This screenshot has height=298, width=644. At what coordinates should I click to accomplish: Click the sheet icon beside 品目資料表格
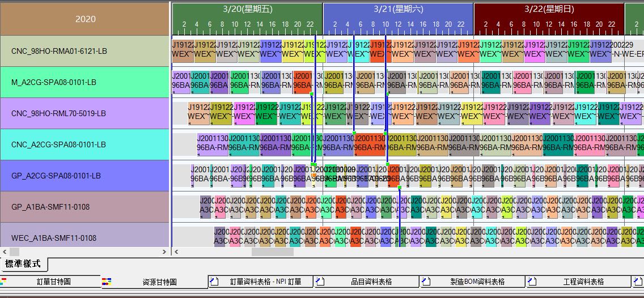point(319,282)
